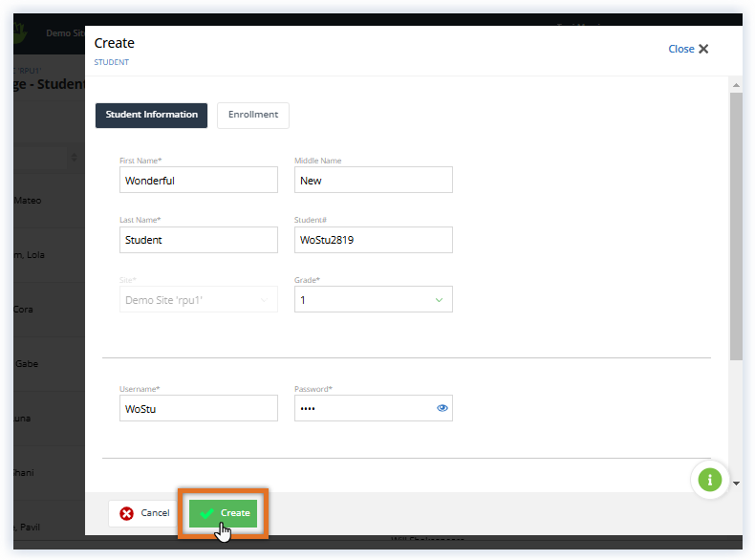This screenshot has height=560, width=755.
Task: Click the Lola row in background list
Action: point(49,255)
